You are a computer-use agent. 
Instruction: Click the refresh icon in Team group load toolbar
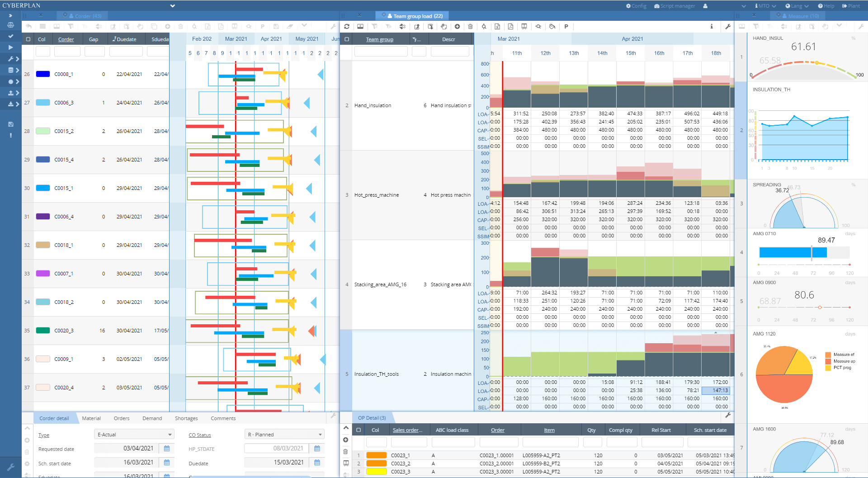click(347, 27)
